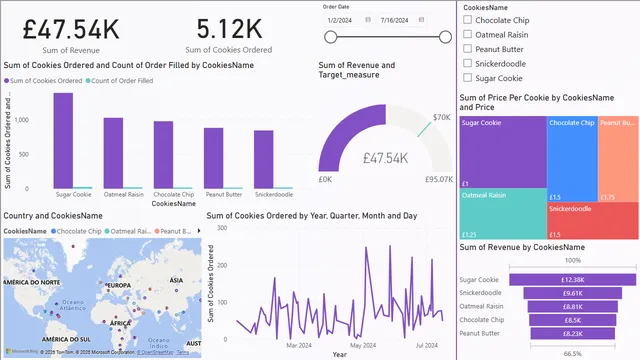Click the Oatmeal Rai... map legend item

tap(128, 231)
